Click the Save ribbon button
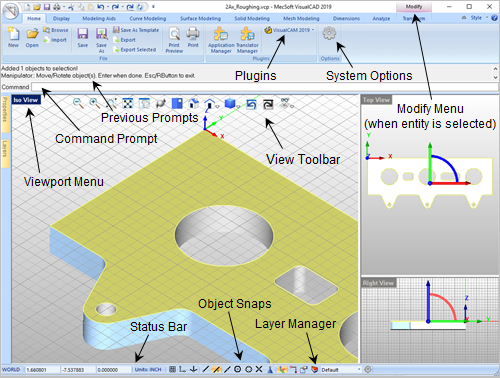Image resolution: width=500 pixels, height=378 pixels. click(82, 37)
